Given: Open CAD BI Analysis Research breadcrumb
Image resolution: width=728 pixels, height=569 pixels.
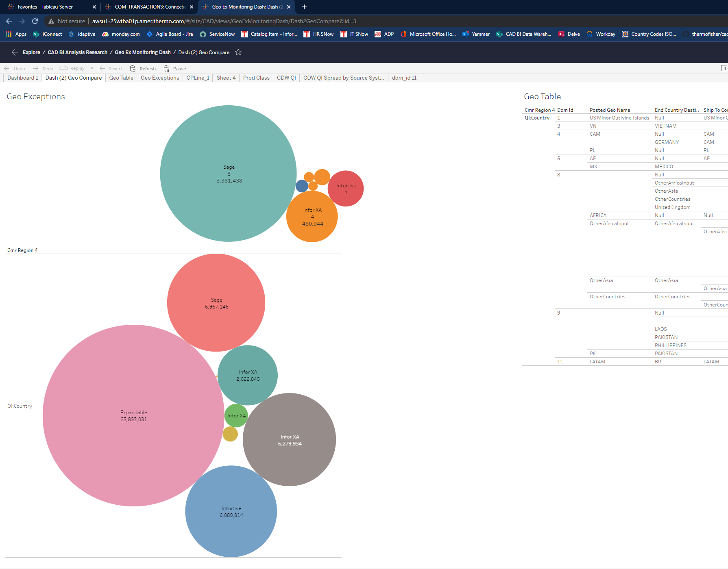Looking at the screenshot, I should point(77,52).
